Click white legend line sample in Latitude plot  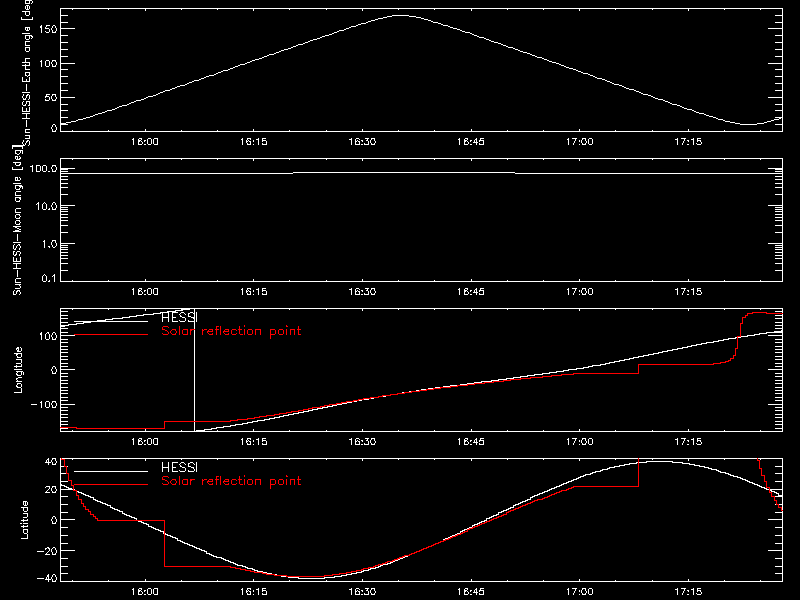click(111, 471)
